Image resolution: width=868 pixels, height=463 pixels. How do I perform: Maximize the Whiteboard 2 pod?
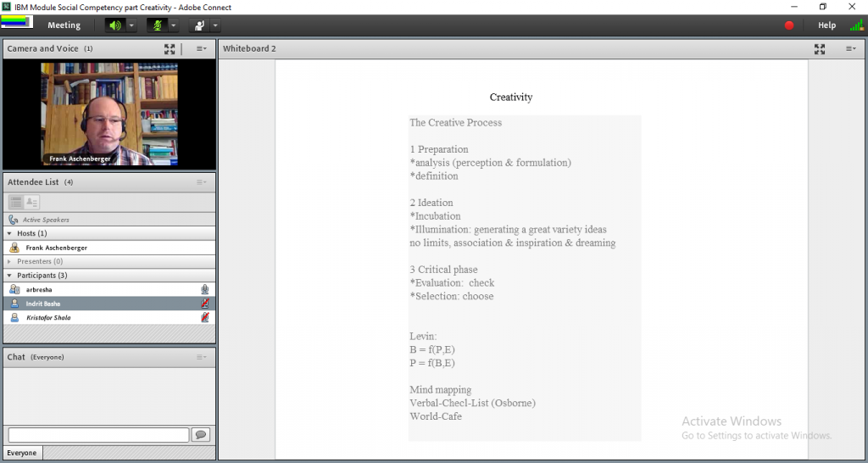pyautogui.click(x=820, y=48)
